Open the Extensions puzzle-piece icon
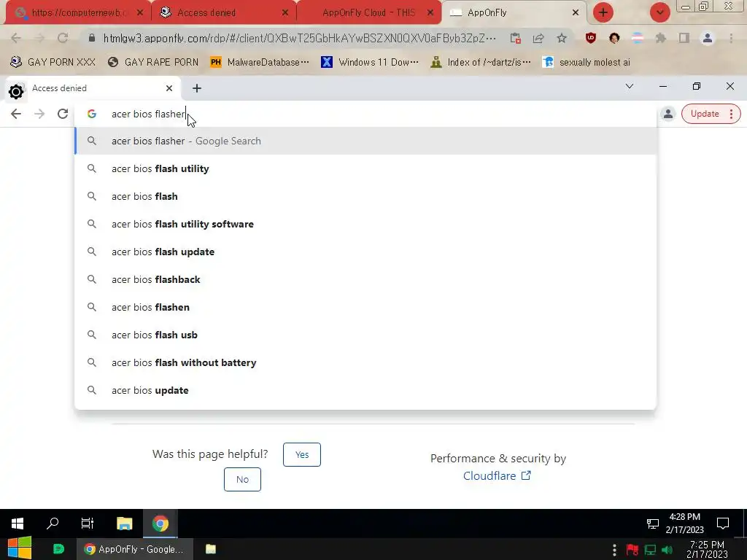747x560 pixels. pyautogui.click(x=661, y=38)
